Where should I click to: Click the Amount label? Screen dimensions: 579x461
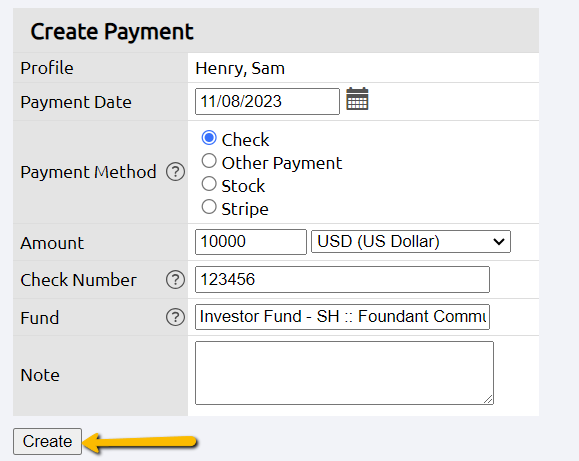[52, 243]
